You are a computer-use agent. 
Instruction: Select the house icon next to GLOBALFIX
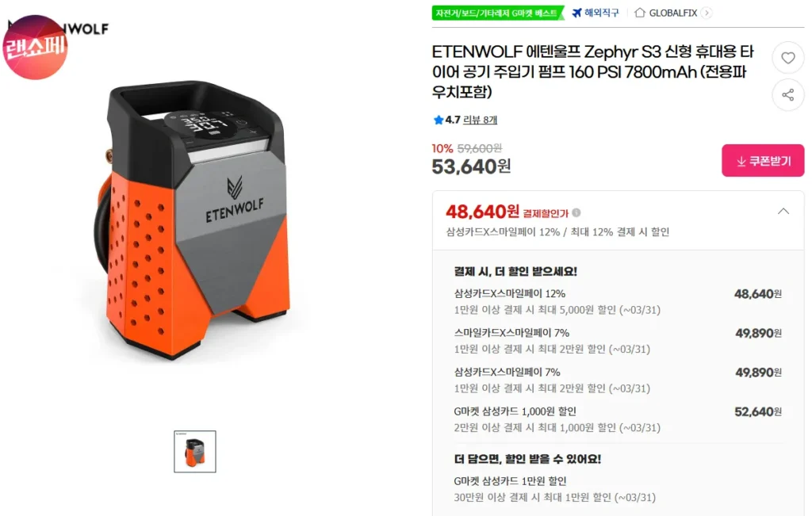pos(642,13)
